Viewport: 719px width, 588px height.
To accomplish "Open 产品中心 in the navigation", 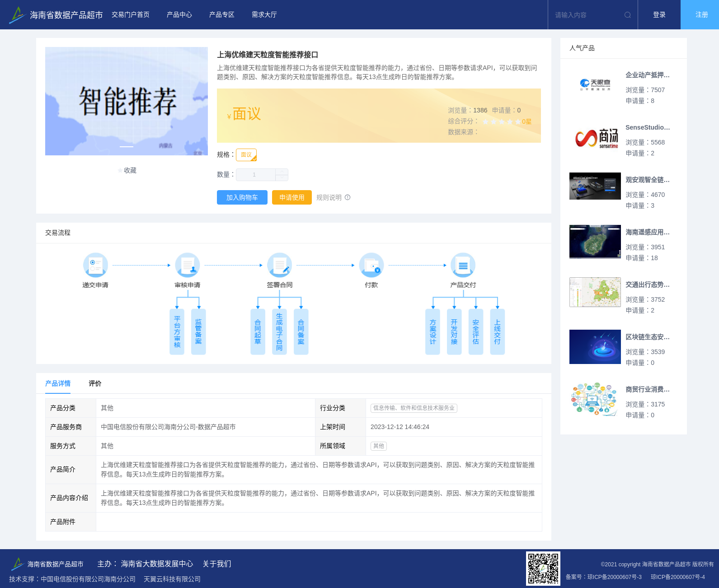I will 179,15.
